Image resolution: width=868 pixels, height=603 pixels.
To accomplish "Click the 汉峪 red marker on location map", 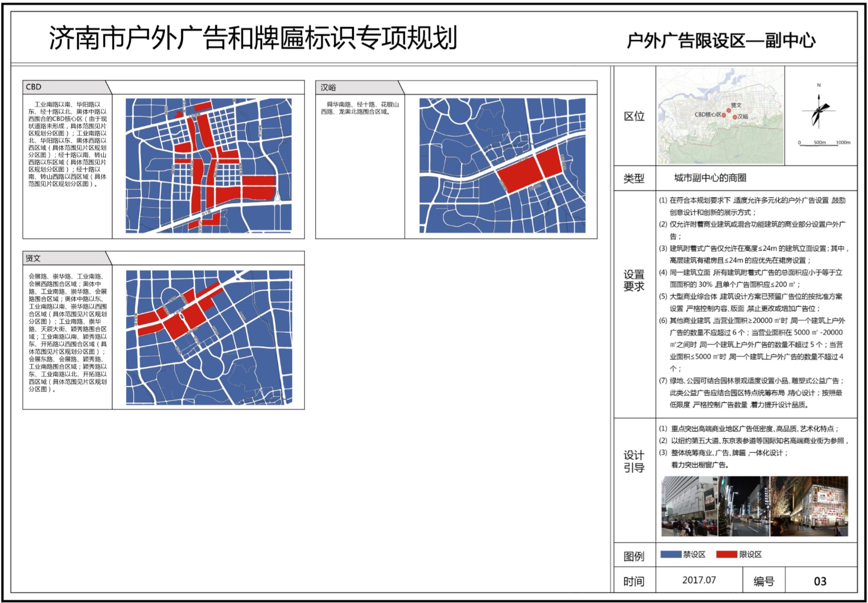I will pyautogui.click(x=735, y=117).
